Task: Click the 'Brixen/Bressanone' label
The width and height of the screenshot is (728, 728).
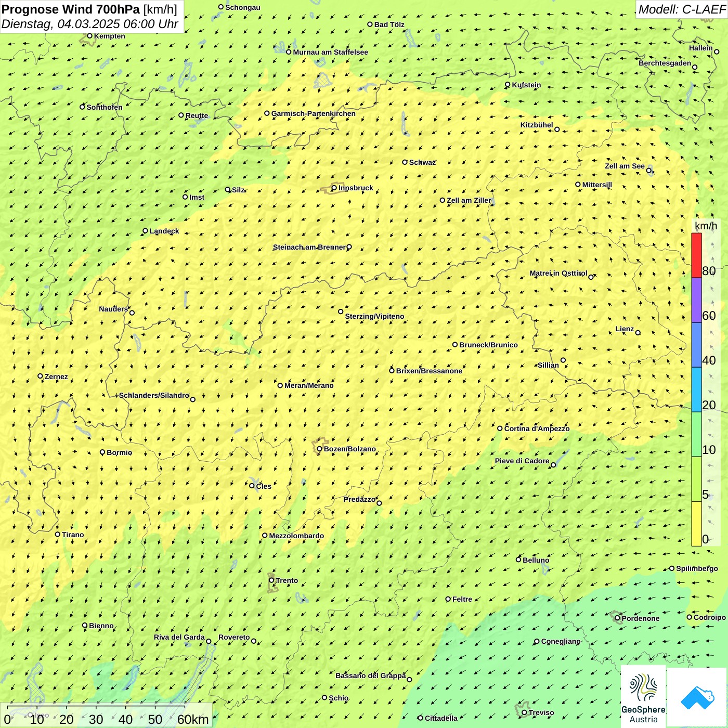Action: 430,371
